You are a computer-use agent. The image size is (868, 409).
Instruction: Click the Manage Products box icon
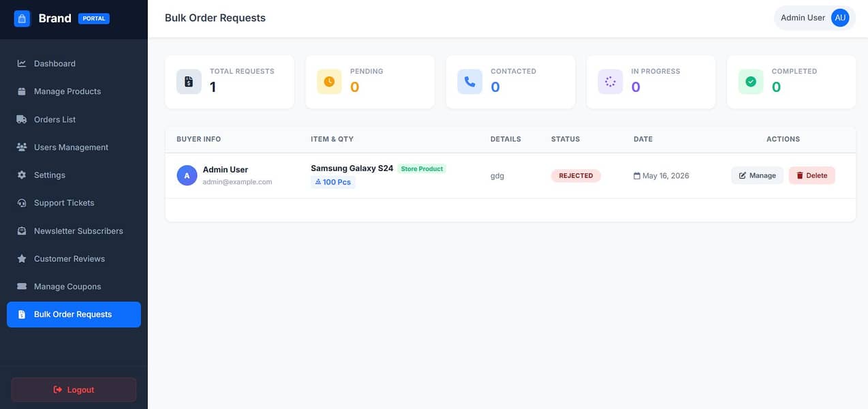coord(22,91)
